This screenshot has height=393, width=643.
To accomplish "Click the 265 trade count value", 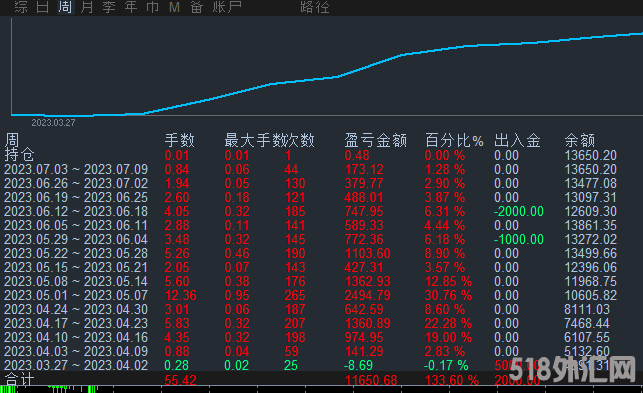I will click(295, 295).
